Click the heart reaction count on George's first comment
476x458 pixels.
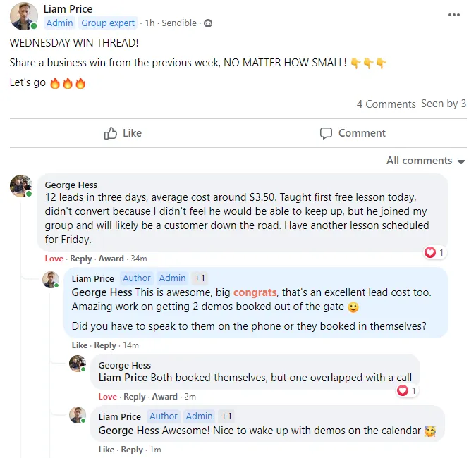[434, 252]
